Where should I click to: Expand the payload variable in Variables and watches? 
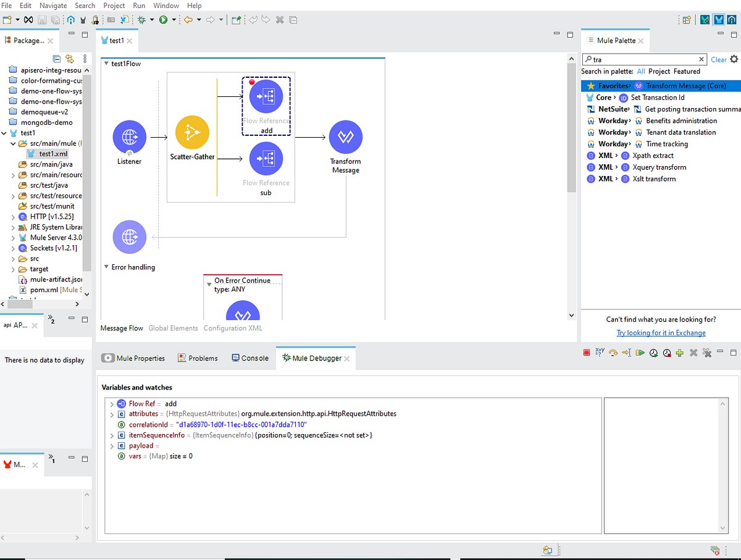(112, 446)
